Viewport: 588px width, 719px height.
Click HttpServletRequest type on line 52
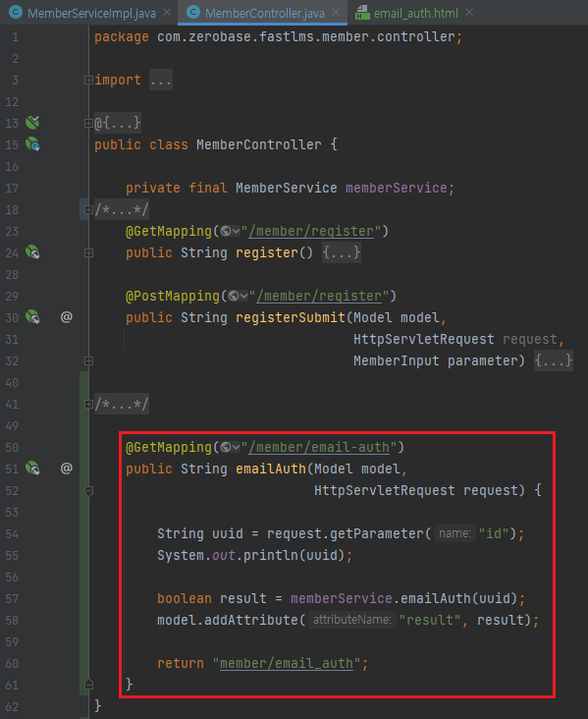384,491
